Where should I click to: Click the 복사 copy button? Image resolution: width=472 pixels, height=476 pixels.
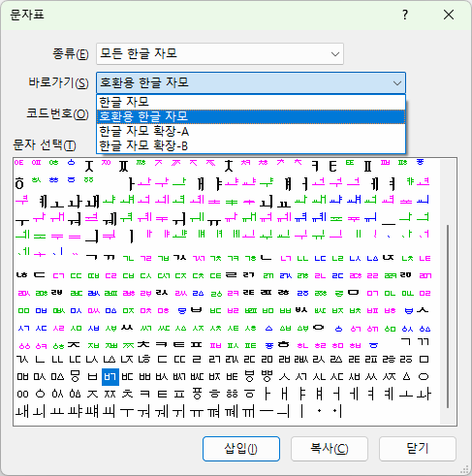coord(330,449)
